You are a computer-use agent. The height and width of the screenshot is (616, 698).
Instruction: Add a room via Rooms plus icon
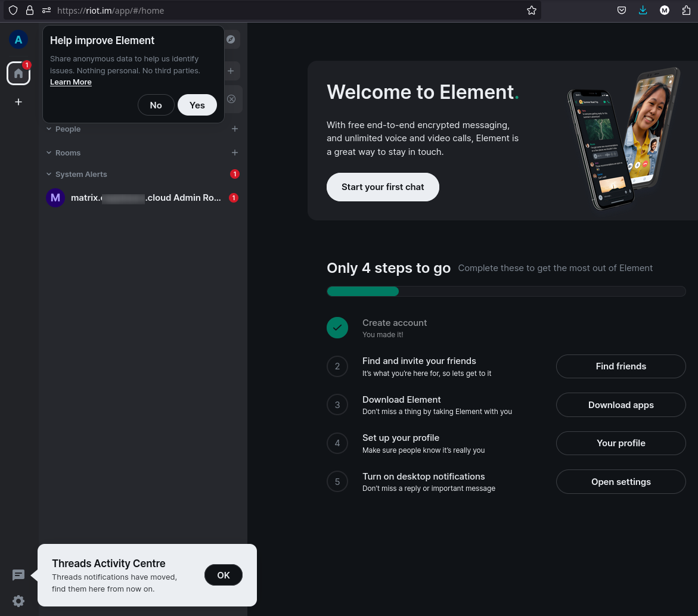[x=235, y=153]
